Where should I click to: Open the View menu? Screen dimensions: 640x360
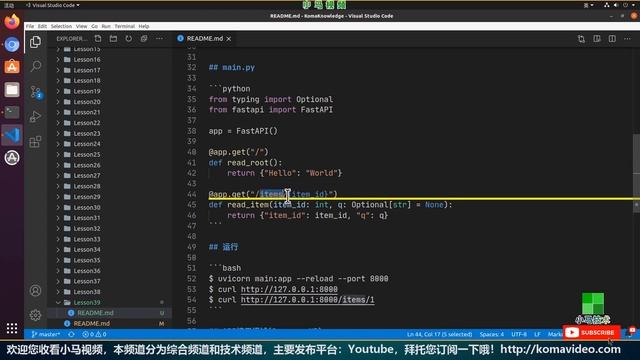pos(81,26)
